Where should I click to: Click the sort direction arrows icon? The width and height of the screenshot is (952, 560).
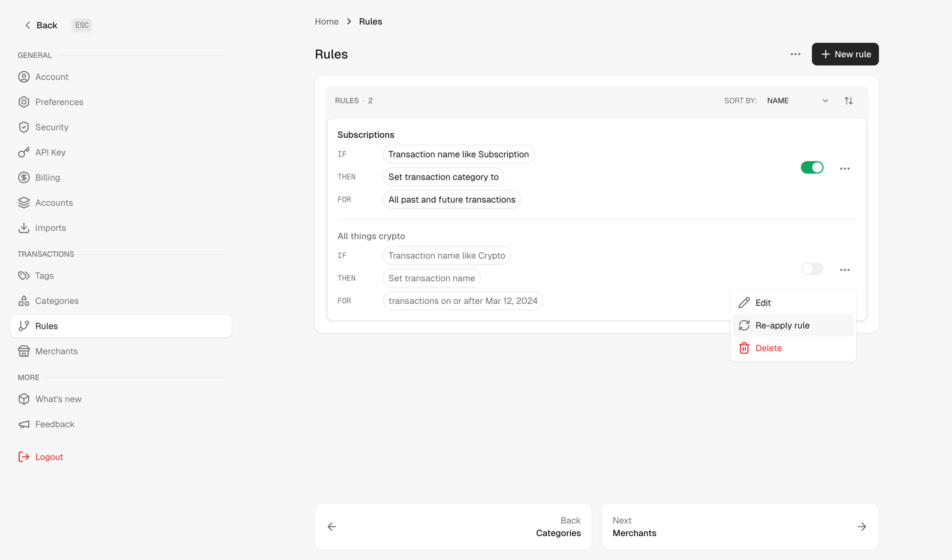[848, 100]
